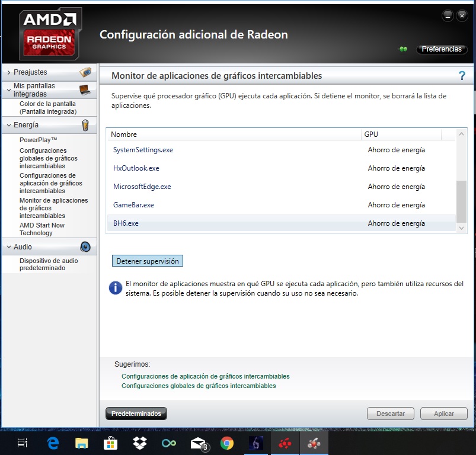Launch Microsoft Edge from the taskbar

[x=53, y=443]
